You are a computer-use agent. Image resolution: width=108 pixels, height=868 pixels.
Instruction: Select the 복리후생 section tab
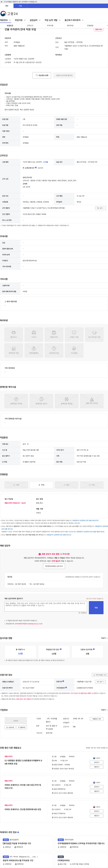tap(70, 26)
